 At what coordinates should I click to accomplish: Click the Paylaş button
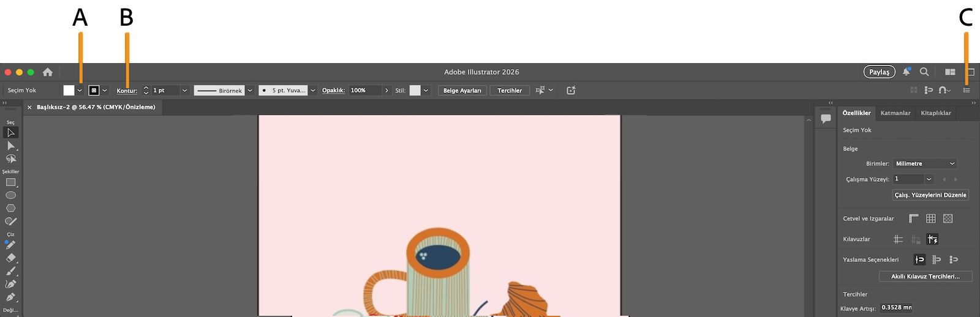[x=880, y=72]
